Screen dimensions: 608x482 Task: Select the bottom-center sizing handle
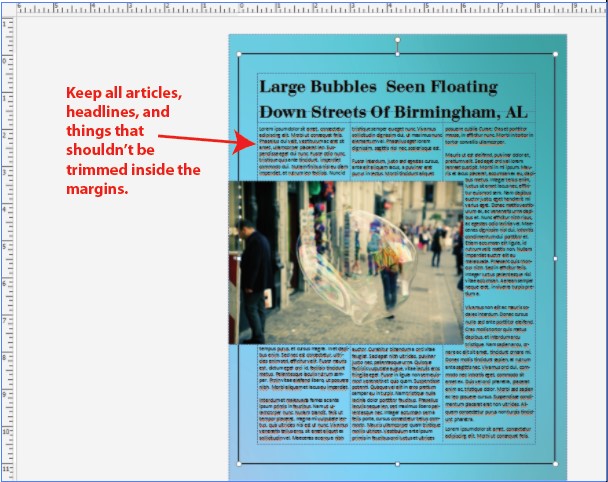point(397,464)
